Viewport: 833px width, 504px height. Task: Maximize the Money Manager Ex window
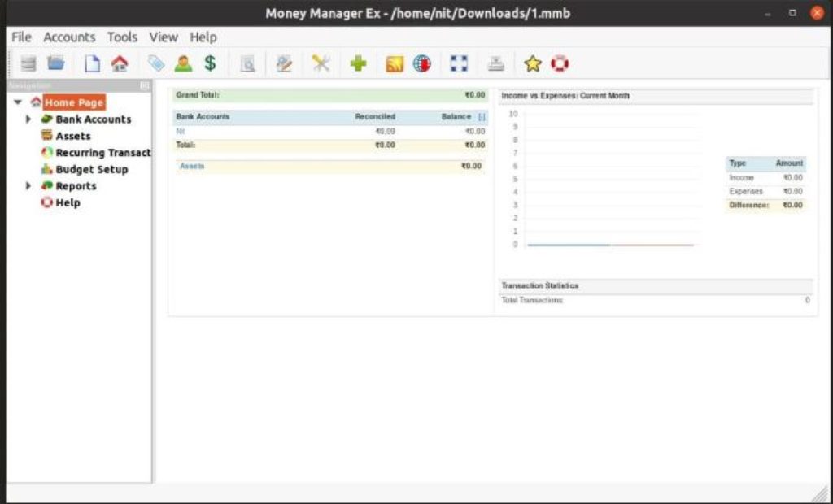pyautogui.click(x=792, y=13)
